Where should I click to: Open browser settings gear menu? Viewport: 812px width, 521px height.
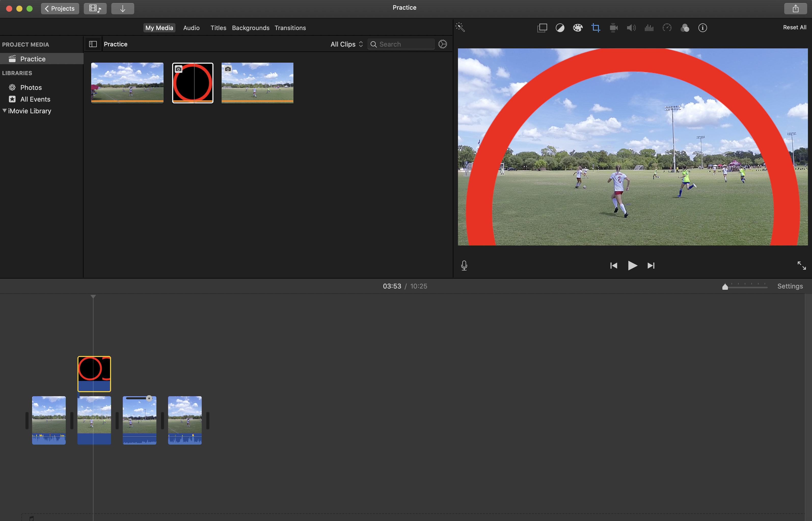click(442, 44)
